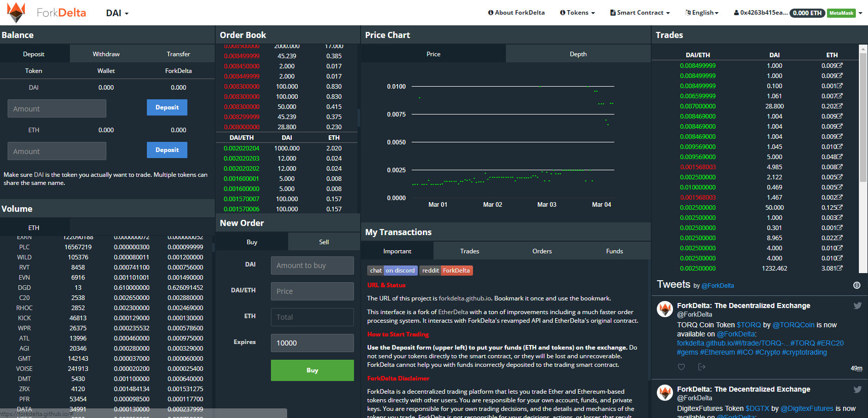This screenshot has width=868, height=418.
Task: Open the $TORQ cashtag link
Action: click(x=748, y=325)
